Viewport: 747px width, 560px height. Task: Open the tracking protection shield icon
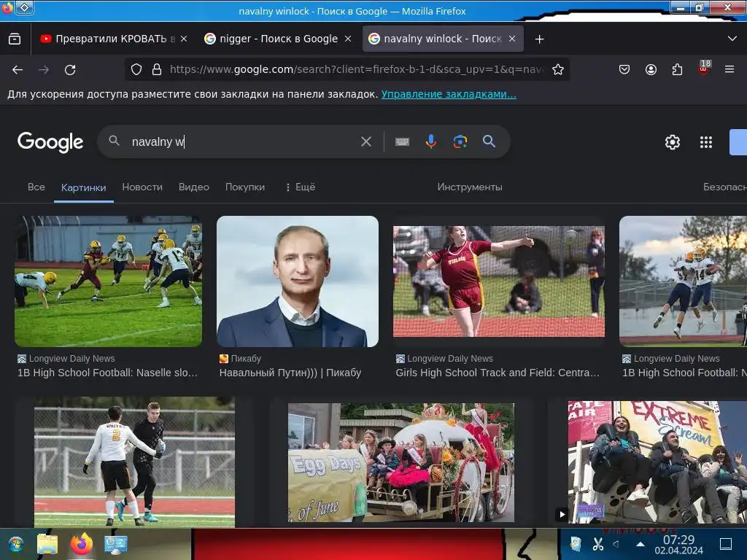coord(136,69)
